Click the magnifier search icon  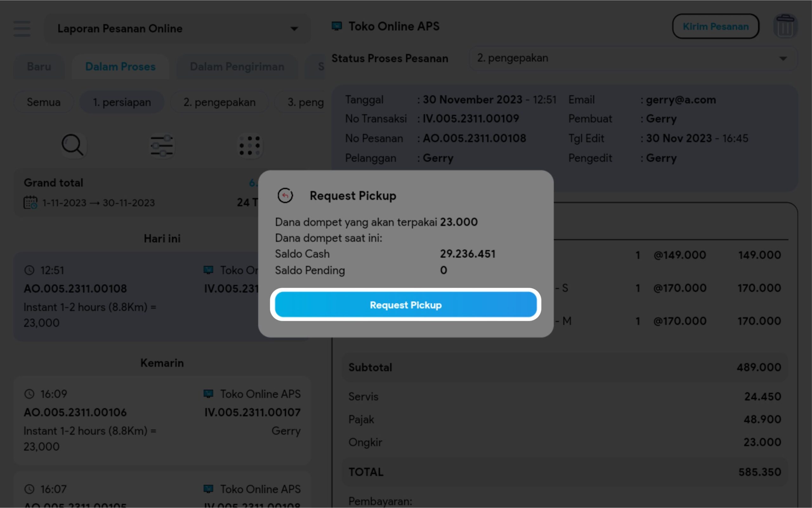(x=73, y=145)
